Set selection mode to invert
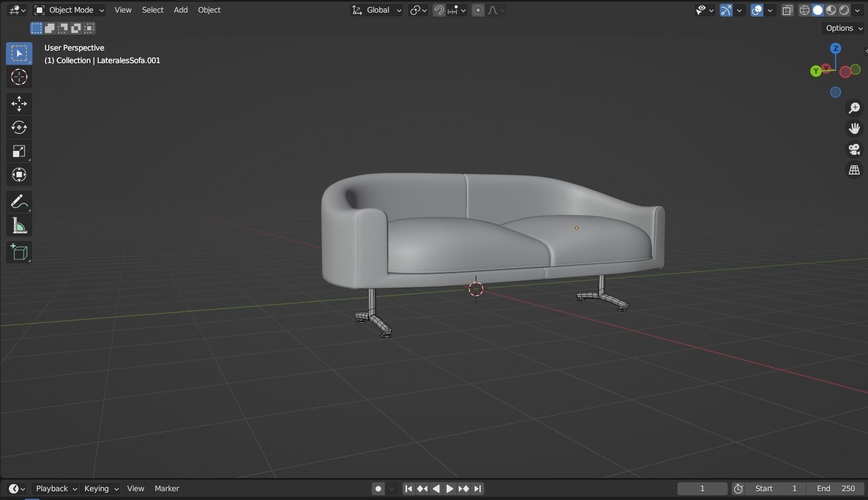This screenshot has height=500, width=868. click(x=76, y=28)
